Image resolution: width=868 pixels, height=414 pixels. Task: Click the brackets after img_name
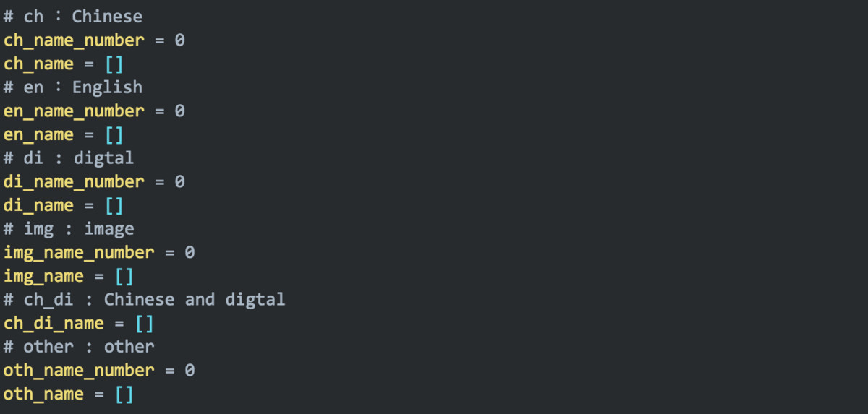pos(124,276)
